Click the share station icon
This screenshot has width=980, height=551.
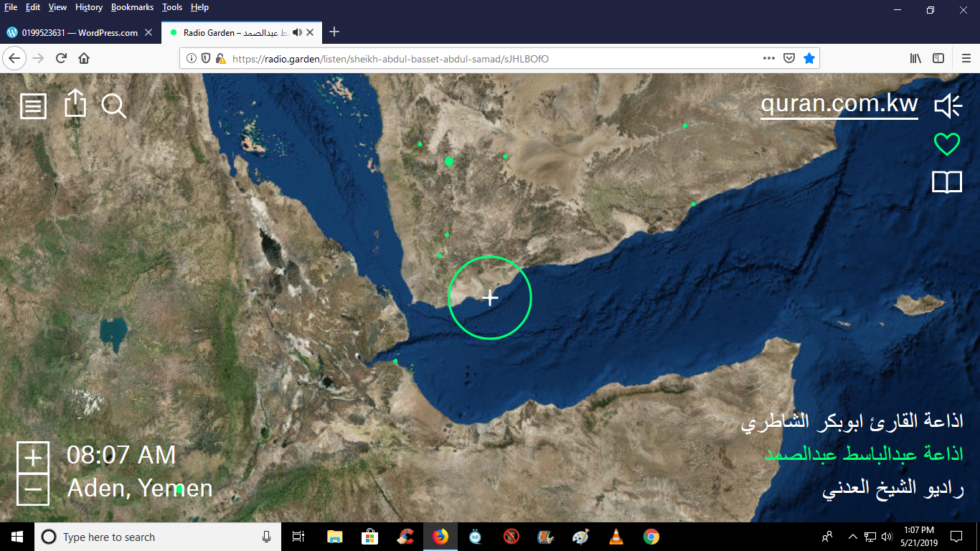point(75,104)
